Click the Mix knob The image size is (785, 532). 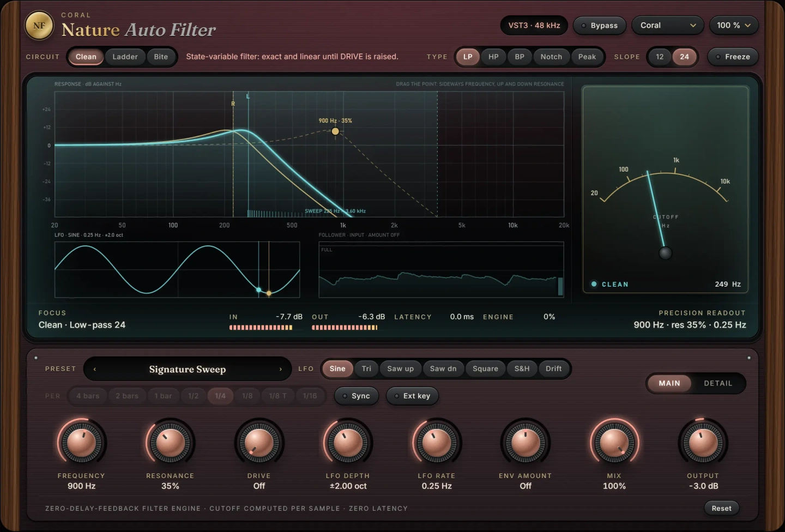click(614, 443)
